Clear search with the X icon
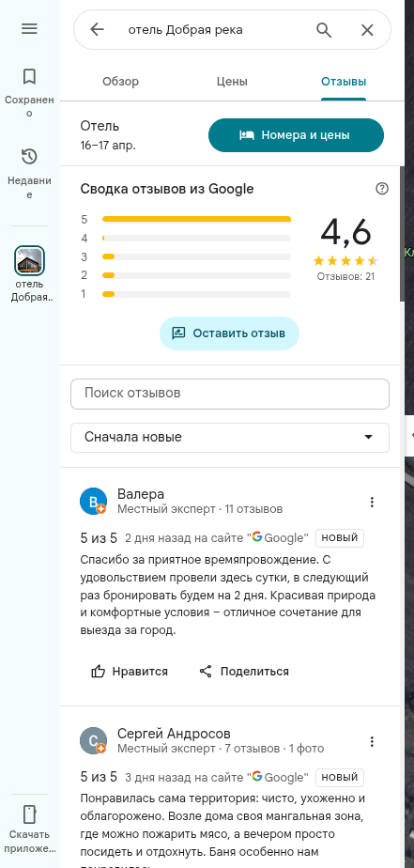414x868 pixels. click(x=367, y=30)
